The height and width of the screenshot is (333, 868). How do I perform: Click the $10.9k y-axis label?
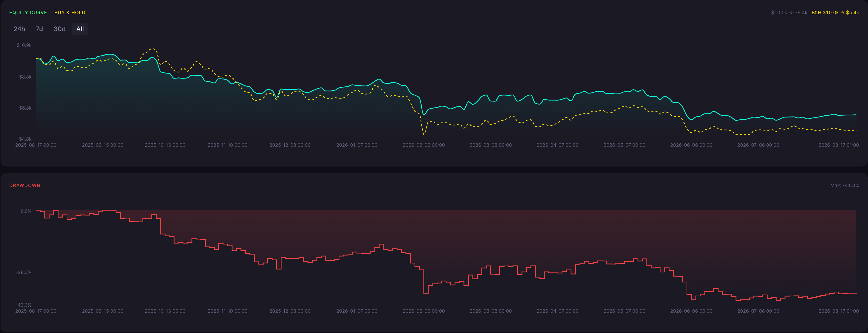[x=24, y=45]
